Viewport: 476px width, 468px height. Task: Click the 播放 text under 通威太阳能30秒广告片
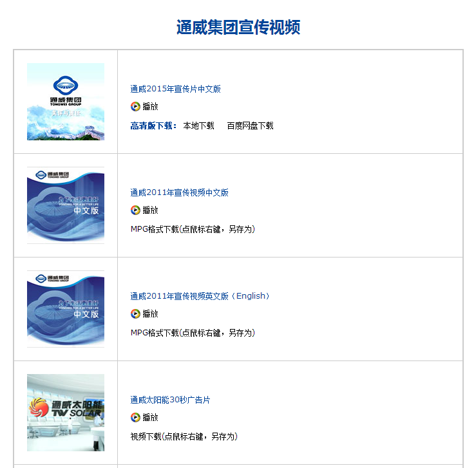(150, 418)
